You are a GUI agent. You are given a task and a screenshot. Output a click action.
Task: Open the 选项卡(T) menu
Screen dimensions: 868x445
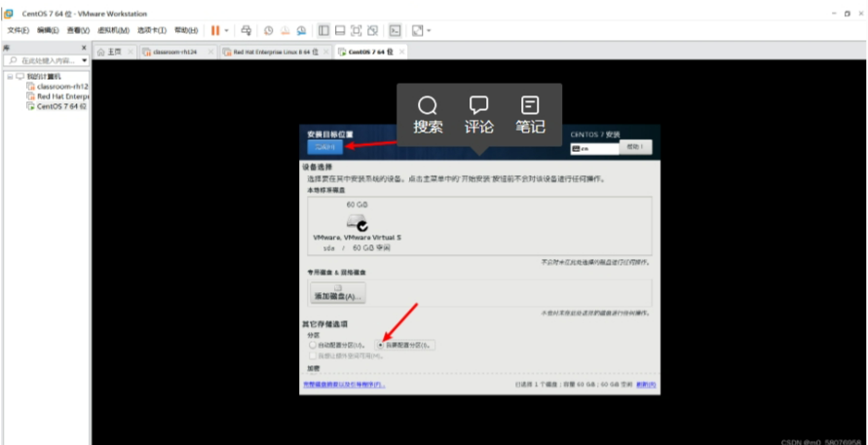(152, 30)
